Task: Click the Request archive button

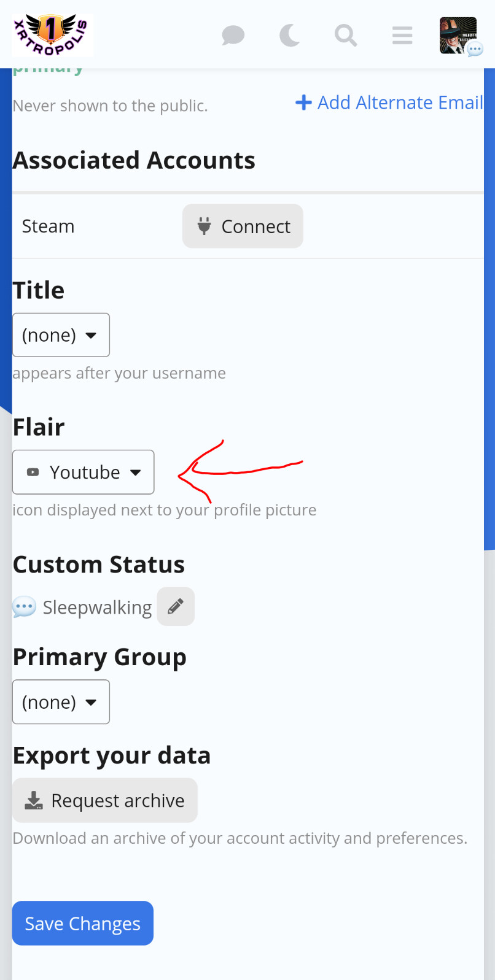Action: [105, 800]
